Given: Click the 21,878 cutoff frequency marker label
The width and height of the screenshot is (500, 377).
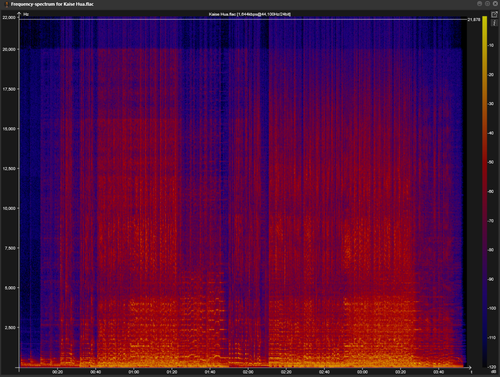Looking at the screenshot, I should 474,20.
